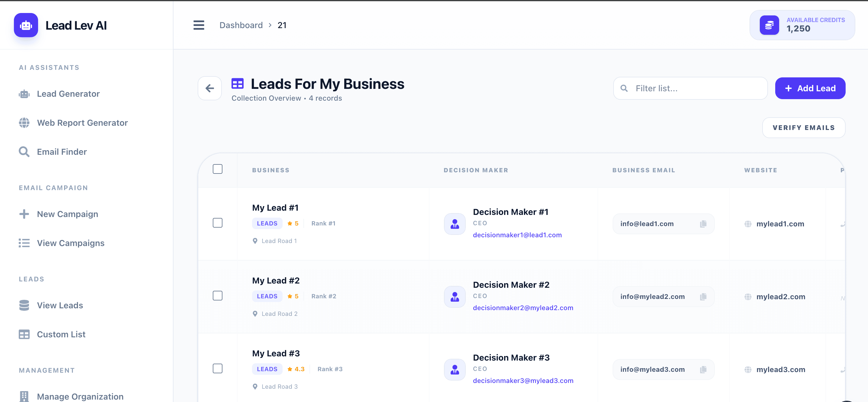The image size is (868, 402).
Task: Open Custom List in the sidebar
Action: click(x=52, y=334)
